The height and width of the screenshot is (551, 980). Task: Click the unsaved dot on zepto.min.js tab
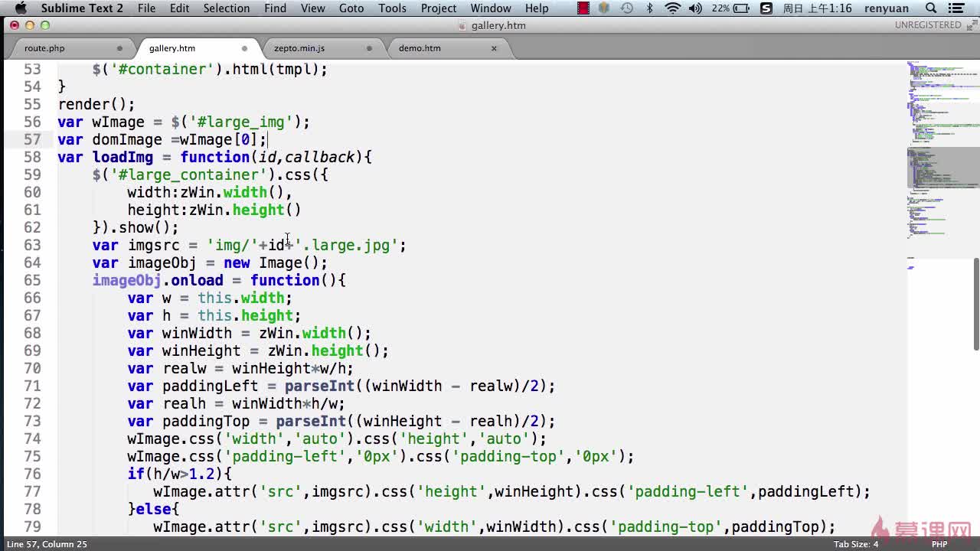click(369, 48)
